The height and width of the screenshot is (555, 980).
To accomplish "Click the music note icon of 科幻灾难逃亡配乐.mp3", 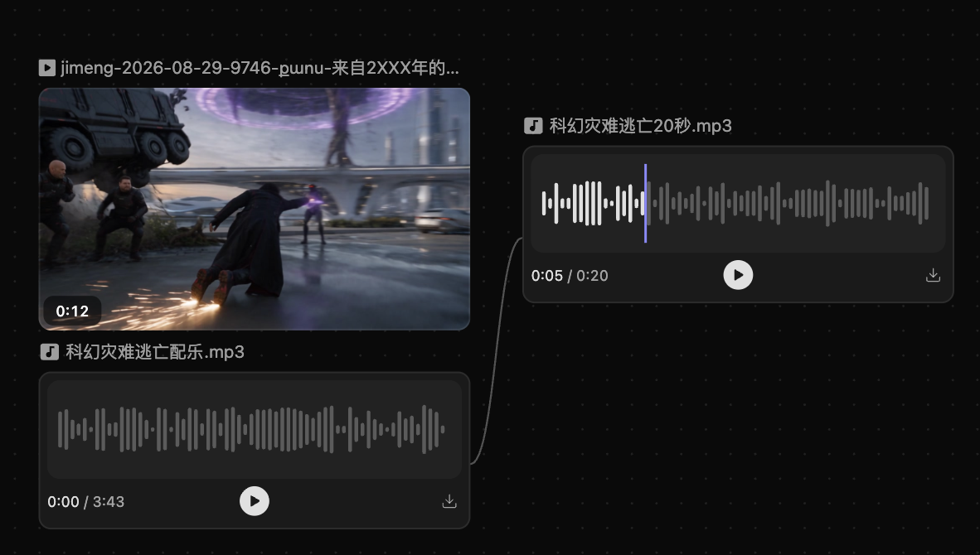I will (x=50, y=352).
